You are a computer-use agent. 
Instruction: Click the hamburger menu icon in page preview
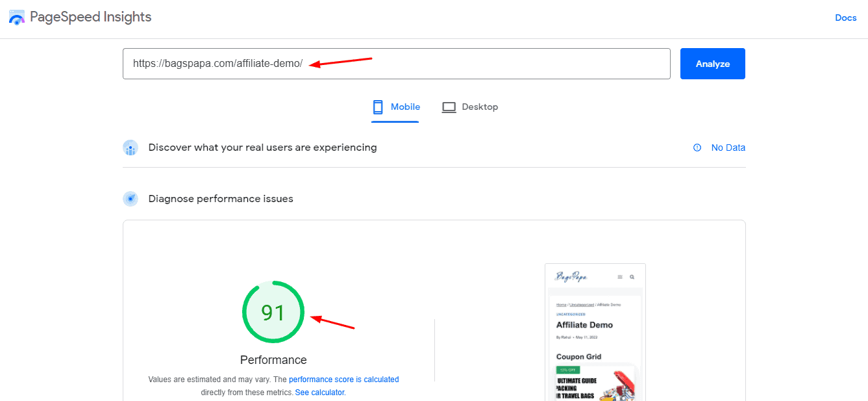pos(620,277)
